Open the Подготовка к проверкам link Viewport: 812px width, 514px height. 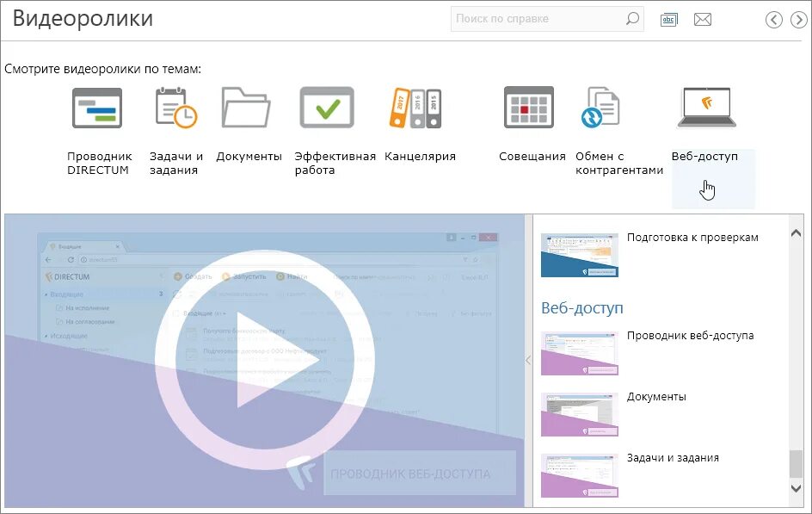[x=692, y=238]
